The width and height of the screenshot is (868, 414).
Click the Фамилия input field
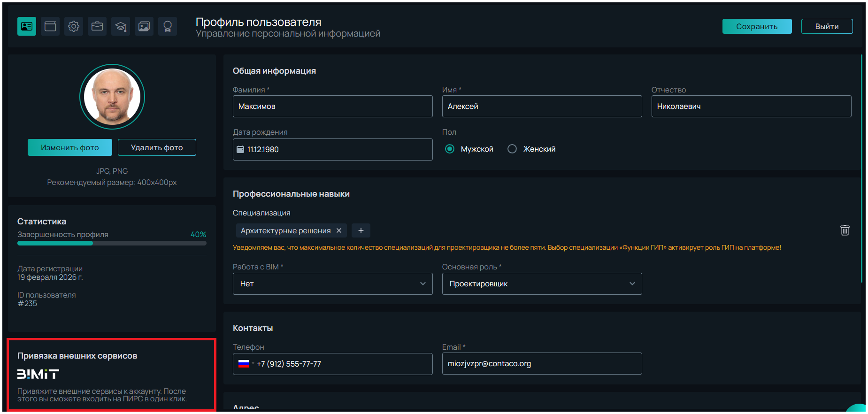[x=332, y=107]
